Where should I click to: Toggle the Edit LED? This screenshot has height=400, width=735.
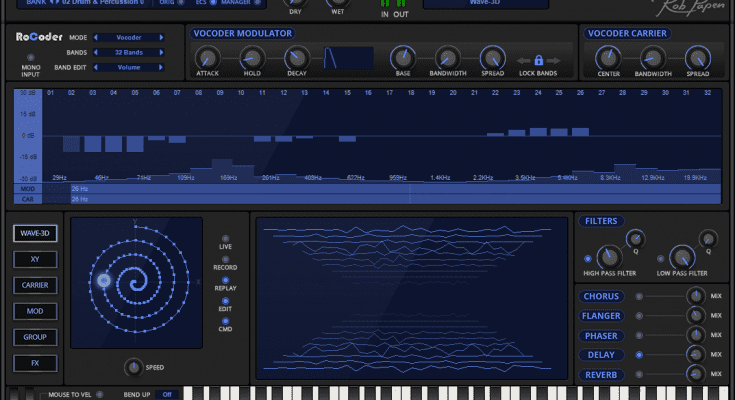(x=225, y=301)
